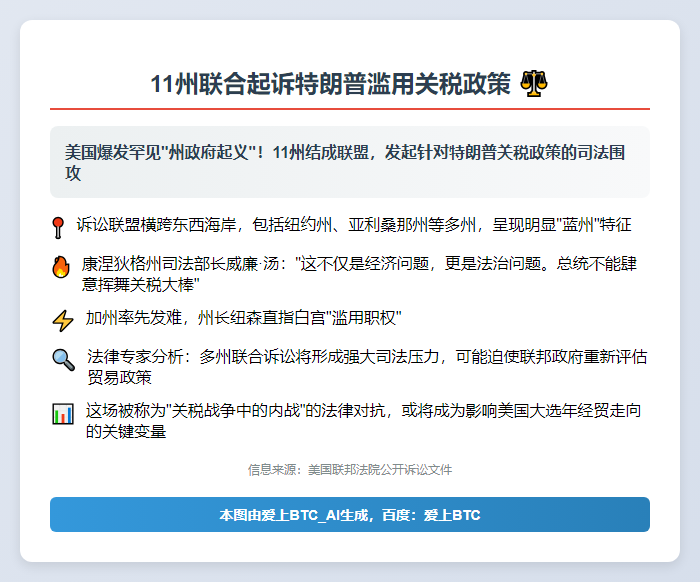The width and height of the screenshot is (700, 582).
Task: Click the line 加州率先发难
Action: coord(244,318)
